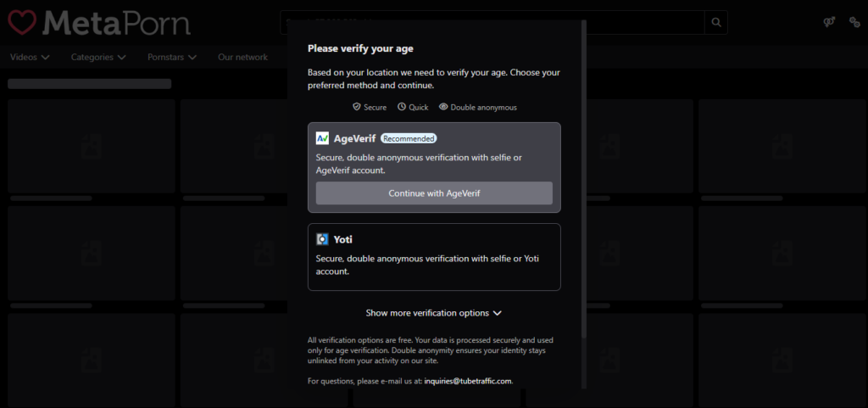Viewport: 868px width, 408px height.
Task: Click the Double anonymous eye icon
Action: (x=443, y=108)
